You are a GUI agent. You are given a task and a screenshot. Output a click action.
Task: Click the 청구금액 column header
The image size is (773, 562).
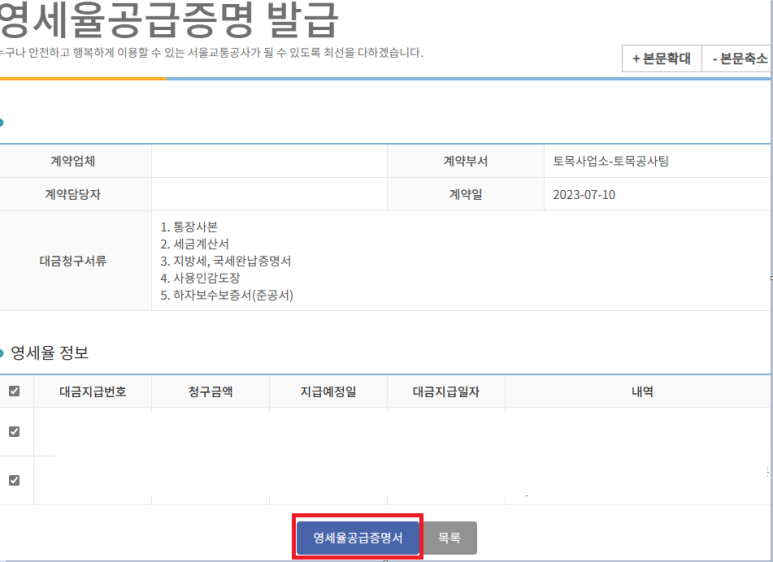[211, 392]
